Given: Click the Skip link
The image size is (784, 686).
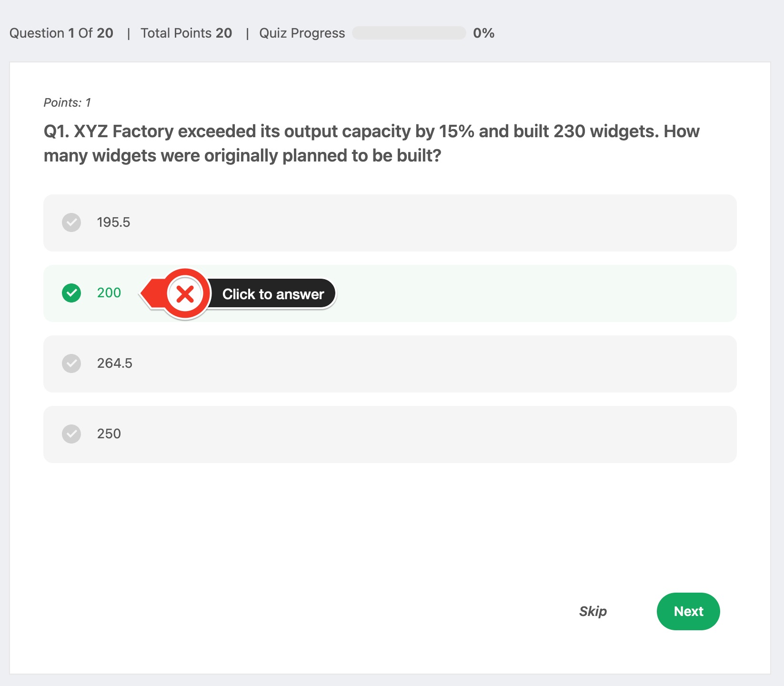Looking at the screenshot, I should click(x=593, y=611).
